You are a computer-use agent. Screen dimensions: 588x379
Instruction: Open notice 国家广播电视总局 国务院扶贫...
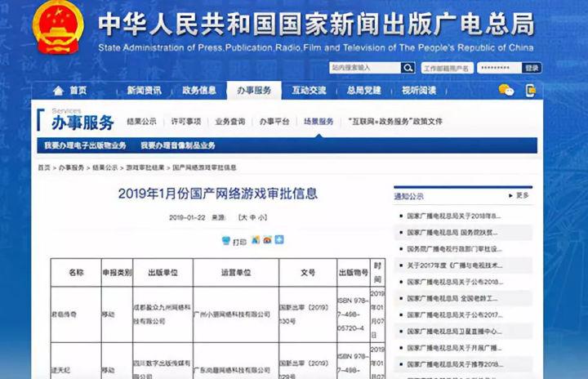click(452, 233)
